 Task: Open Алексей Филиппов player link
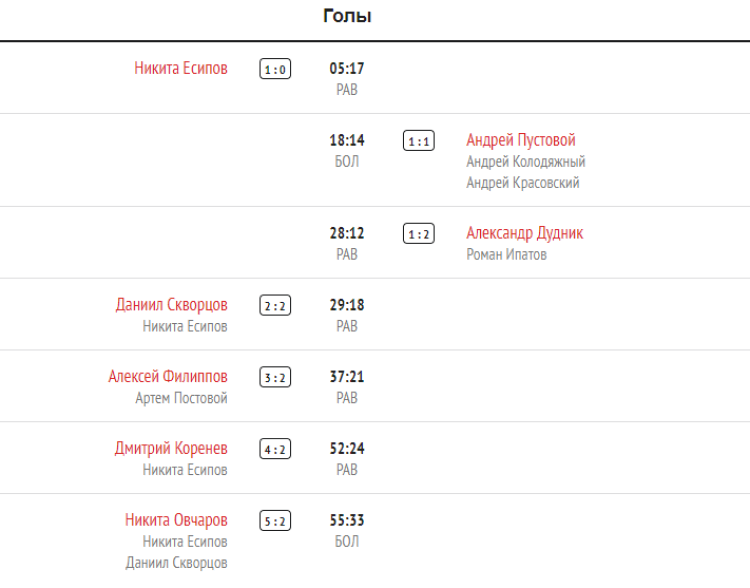pos(168,377)
